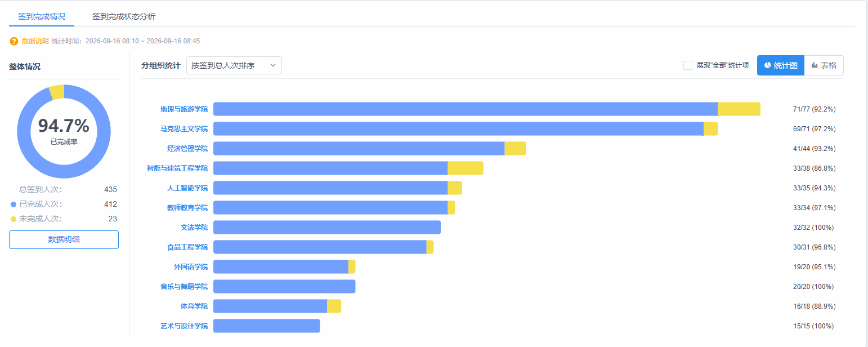Click the pie chart icon in 统计图
Screen dimensions: 868x347
(x=767, y=65)
